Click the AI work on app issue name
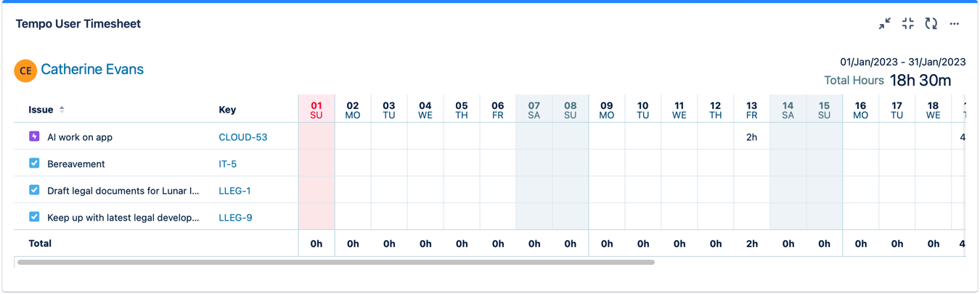 [x=80, y=137]
